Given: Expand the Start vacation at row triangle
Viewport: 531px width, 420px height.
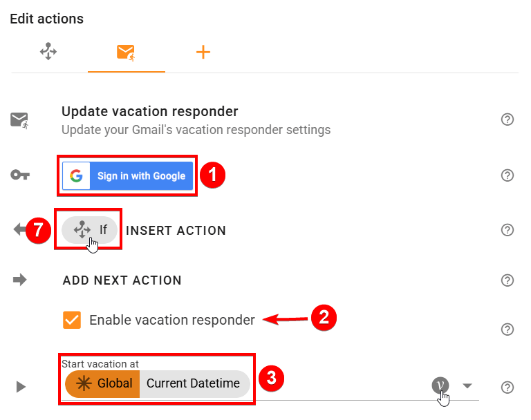Looking at the screenshot, I should point(21,387).
